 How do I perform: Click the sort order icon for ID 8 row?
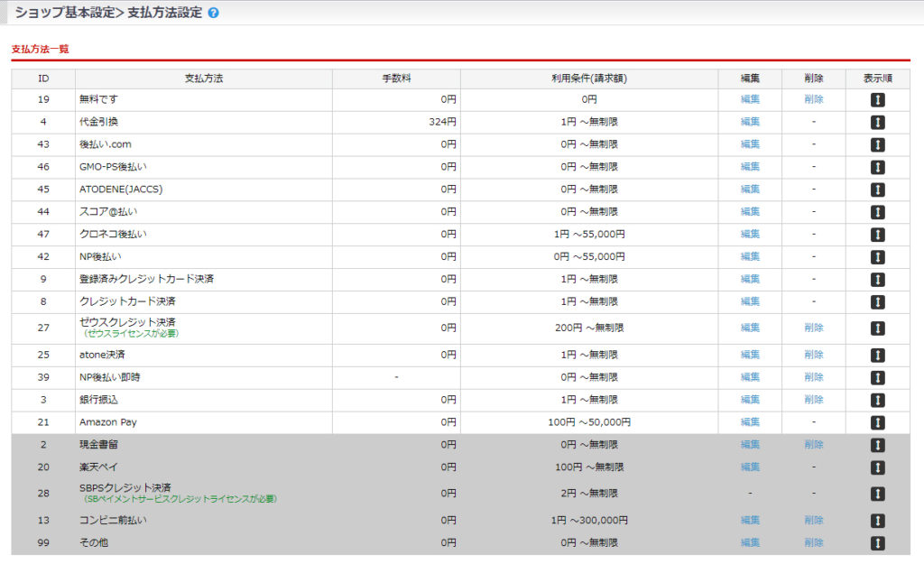point(877,301)
